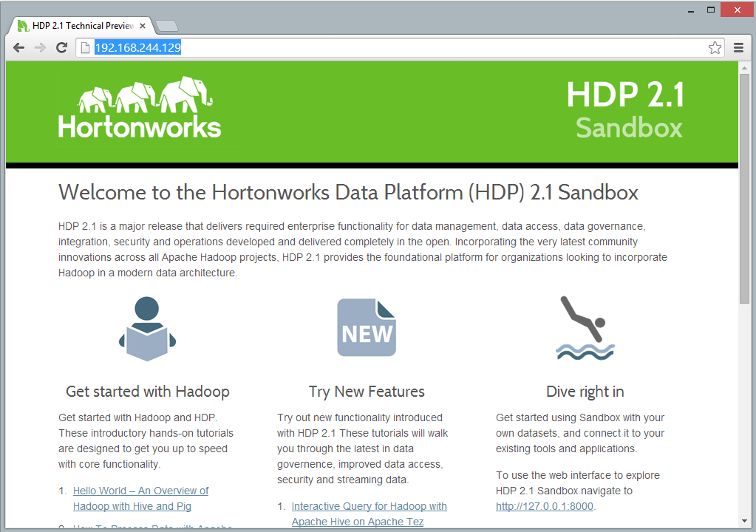This screenshot has height=532, width=756.
Task: Click the HDP 2.1 Sandbox banner title
Action: 625,110
